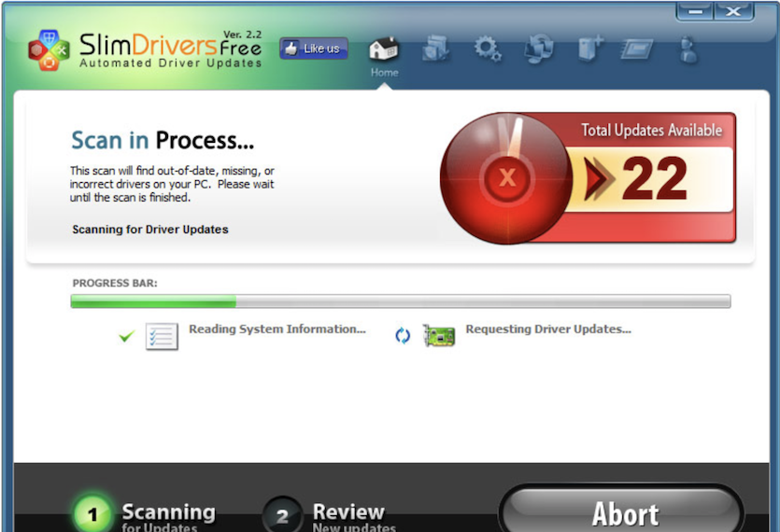Screen dimensions: 780x532
Task: Click the green circuit card icon
Action: 439,336
